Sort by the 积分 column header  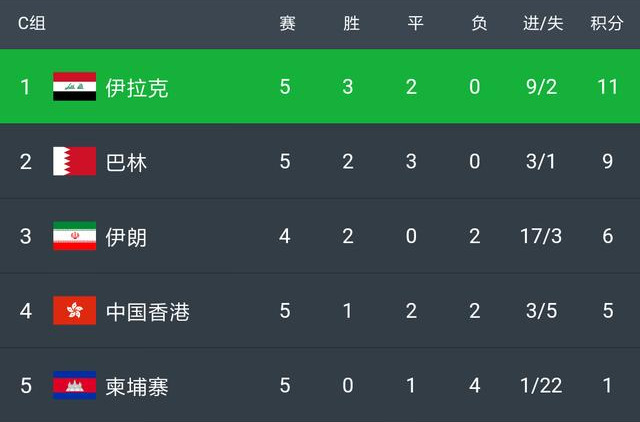click(607, 23)
